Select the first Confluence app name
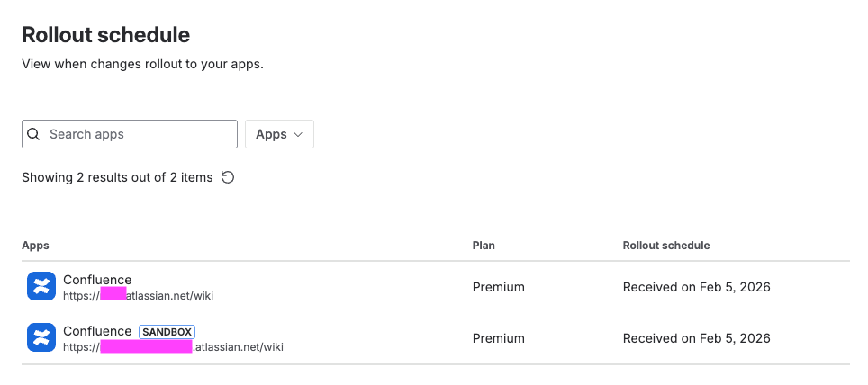 (97, 280)
